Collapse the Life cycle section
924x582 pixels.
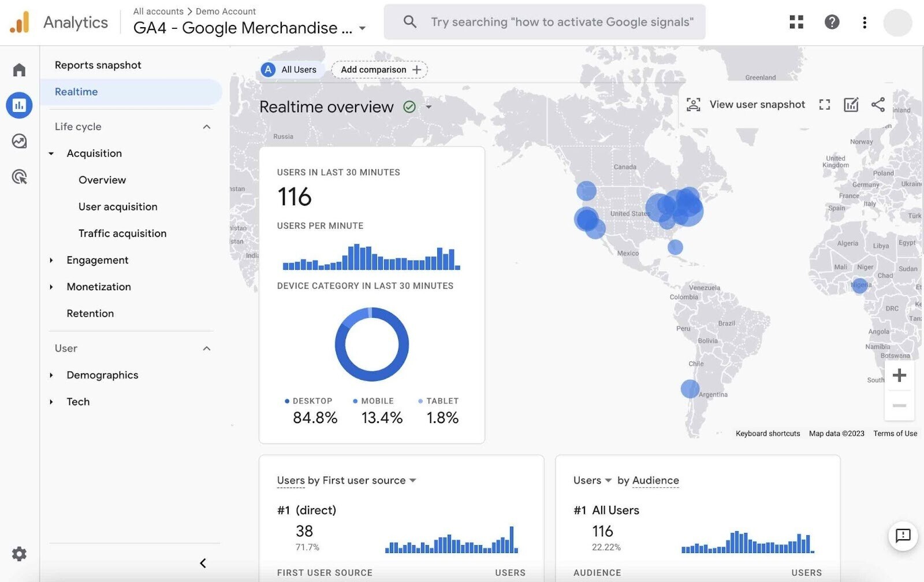click(207, 127)
